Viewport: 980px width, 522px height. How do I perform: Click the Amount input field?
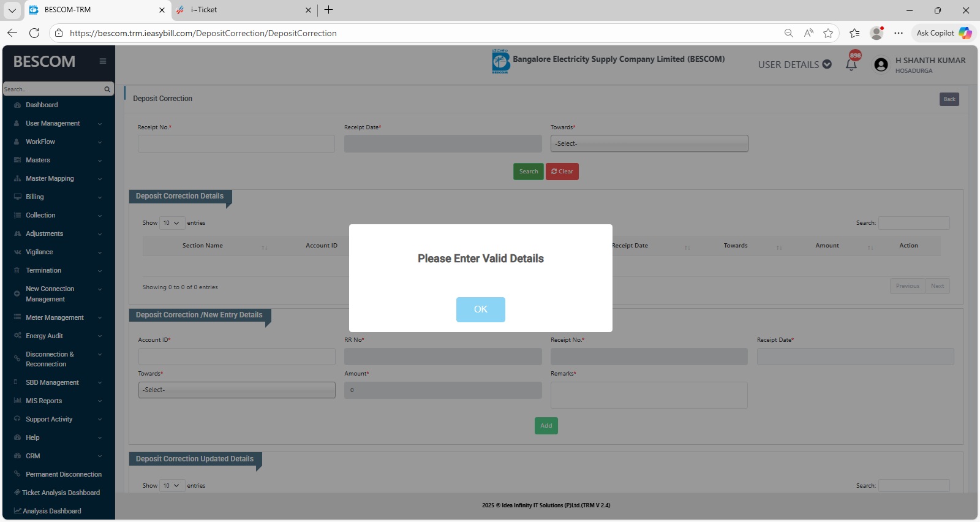[x=443, y=390]
